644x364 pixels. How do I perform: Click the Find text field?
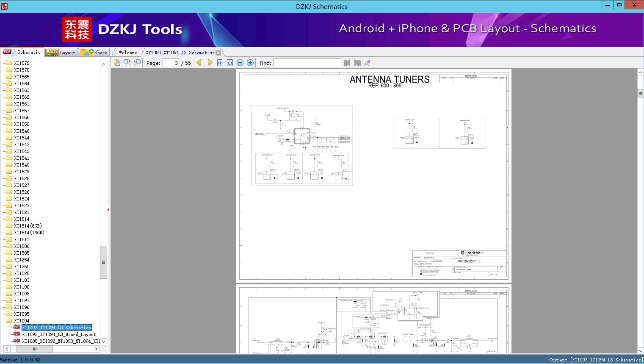pos(307,63)
